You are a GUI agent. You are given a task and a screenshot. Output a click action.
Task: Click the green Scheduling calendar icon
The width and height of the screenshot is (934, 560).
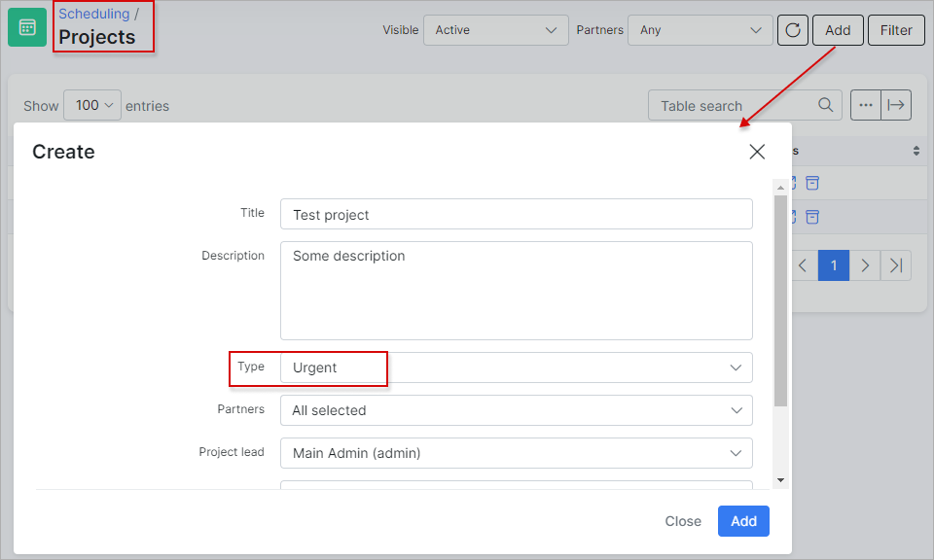coord(27,27)
